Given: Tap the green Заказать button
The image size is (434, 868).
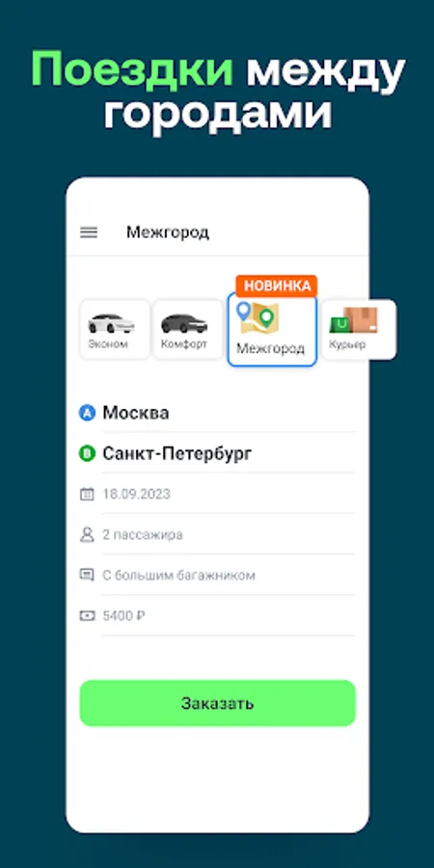Looking at the screenshot, I should tap(218, 703).
